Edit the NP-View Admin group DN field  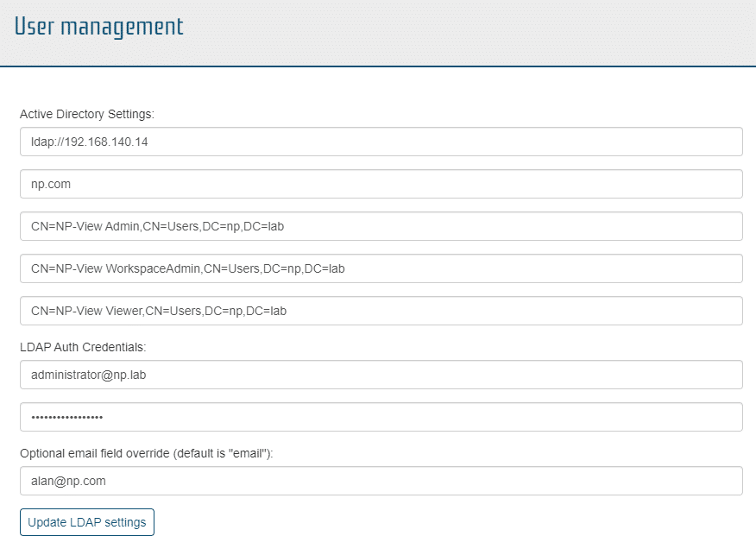(x=381, y=226)
